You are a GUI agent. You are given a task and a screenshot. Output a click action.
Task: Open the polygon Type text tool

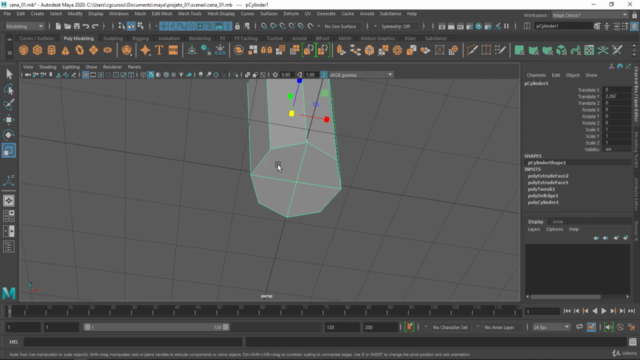click(x=159, y=50)
